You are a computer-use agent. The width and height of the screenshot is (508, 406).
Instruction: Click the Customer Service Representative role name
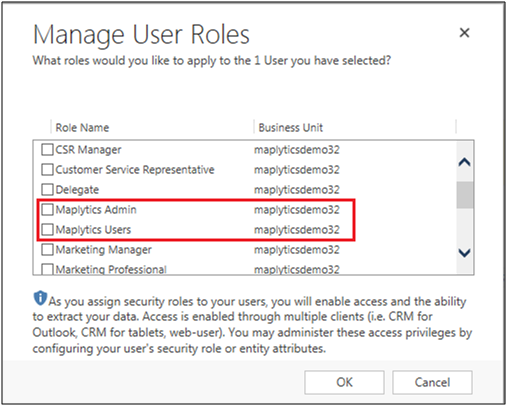pyautogui.click(x=135, y=170)
